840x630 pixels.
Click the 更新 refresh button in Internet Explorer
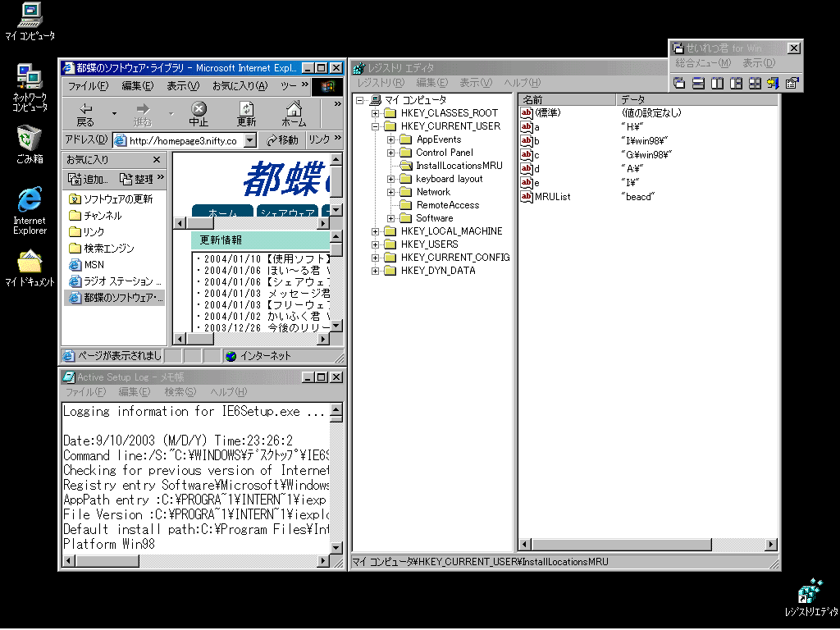pos(246,115)
